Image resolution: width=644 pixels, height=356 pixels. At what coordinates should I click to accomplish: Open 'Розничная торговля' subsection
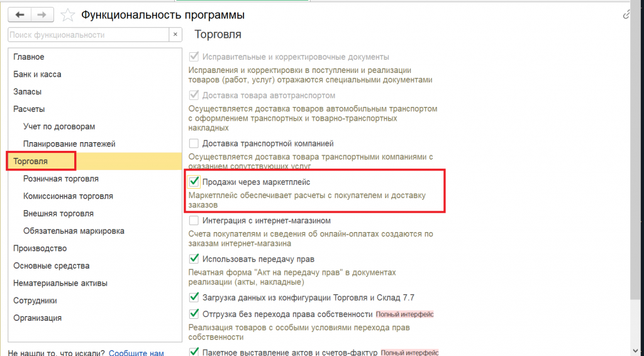(x=95, y=179)
